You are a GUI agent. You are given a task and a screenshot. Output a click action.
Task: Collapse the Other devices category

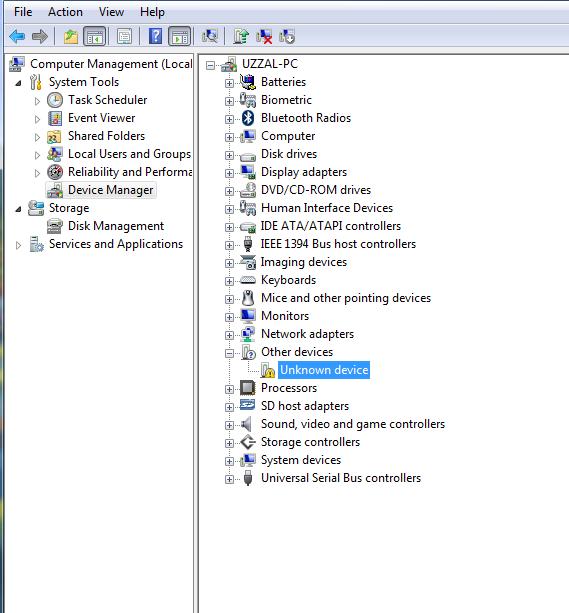tap(230, 353)
